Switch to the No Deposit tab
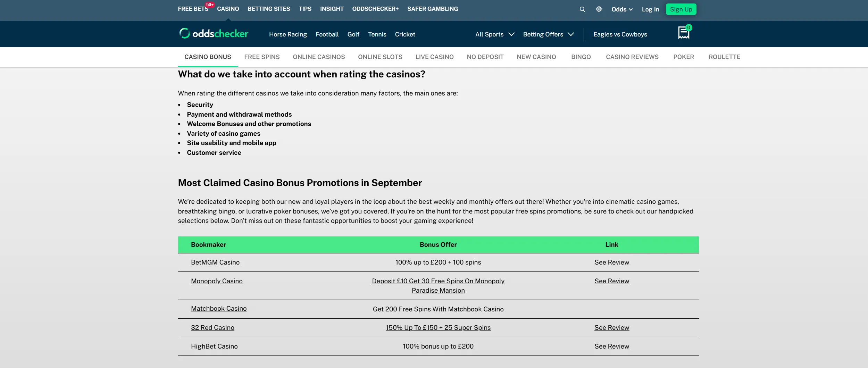 (485, 57)
